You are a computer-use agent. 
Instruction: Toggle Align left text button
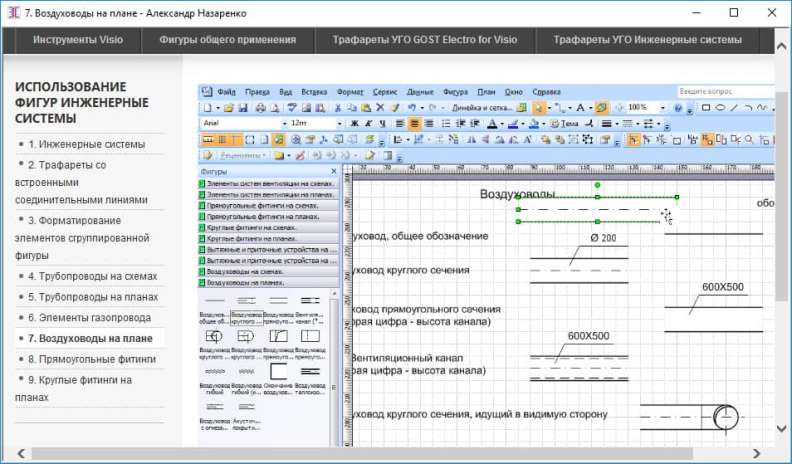[x=400, y=123]
